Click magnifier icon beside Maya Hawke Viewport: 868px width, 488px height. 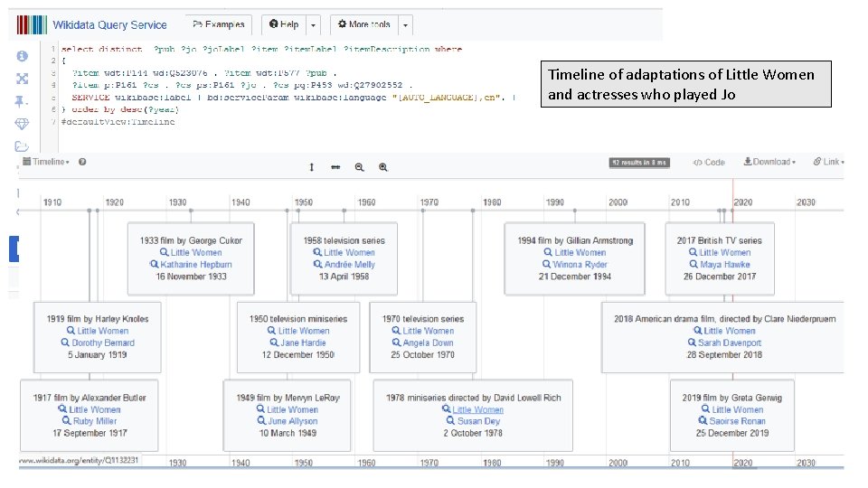693,265
